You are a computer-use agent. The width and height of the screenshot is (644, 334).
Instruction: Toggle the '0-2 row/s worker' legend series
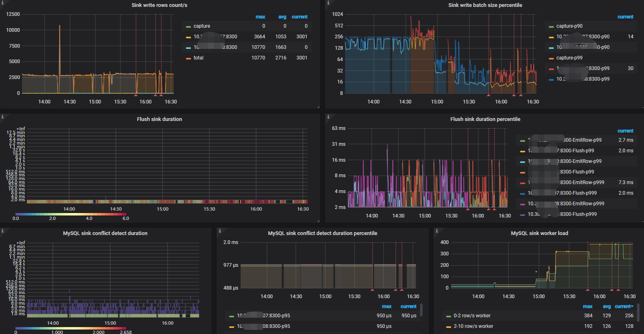(472, 316)
